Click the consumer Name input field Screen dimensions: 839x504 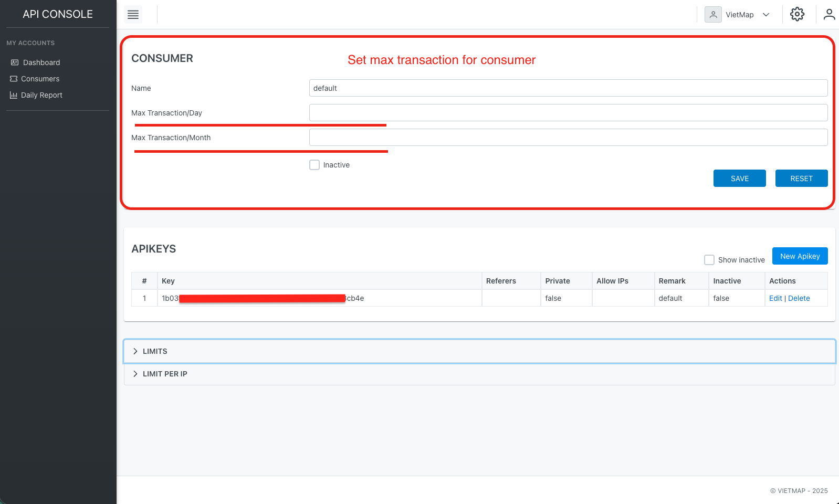[568, 88]
